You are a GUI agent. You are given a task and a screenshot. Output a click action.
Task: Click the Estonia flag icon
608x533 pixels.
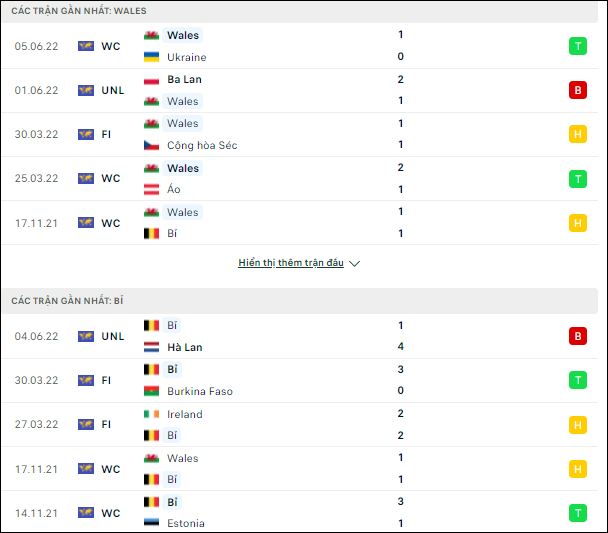(x=151, y=523)
